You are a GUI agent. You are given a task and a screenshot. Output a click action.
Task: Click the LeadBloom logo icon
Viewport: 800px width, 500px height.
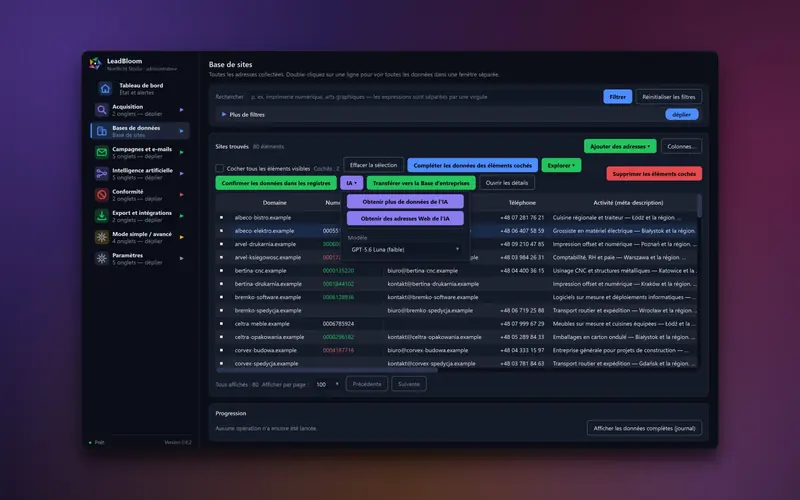point(95,63)
